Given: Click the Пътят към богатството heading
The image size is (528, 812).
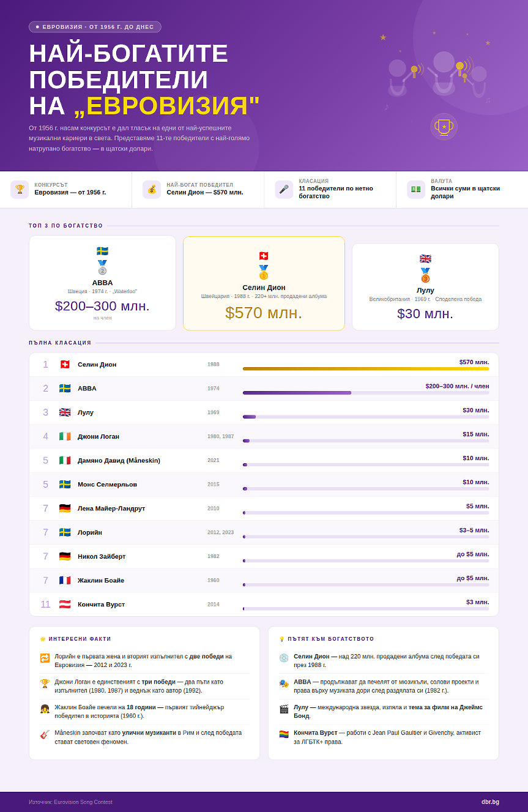Looking at the screenshot, I should pos(330,639).
